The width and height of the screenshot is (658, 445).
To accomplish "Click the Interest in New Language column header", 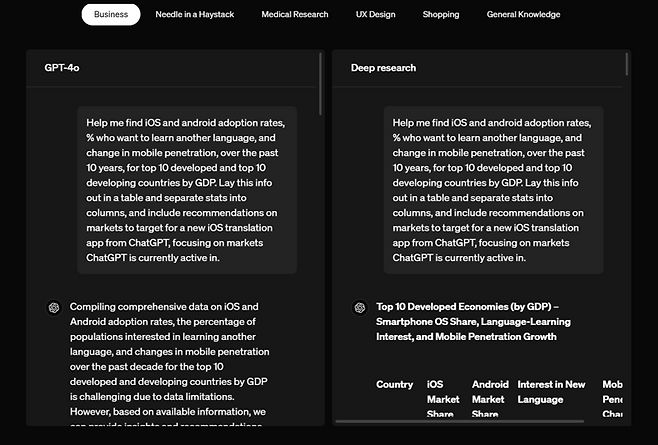I will coord(551,392).
